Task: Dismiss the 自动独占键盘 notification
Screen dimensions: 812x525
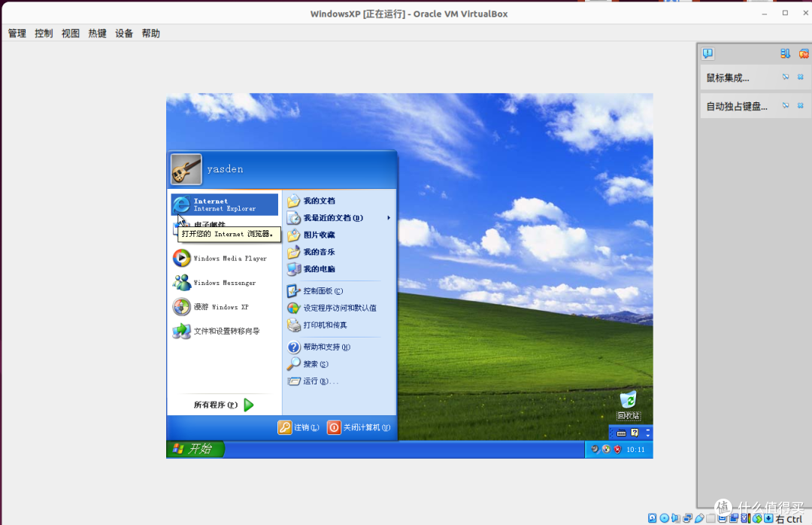Action: coord(801,105)
